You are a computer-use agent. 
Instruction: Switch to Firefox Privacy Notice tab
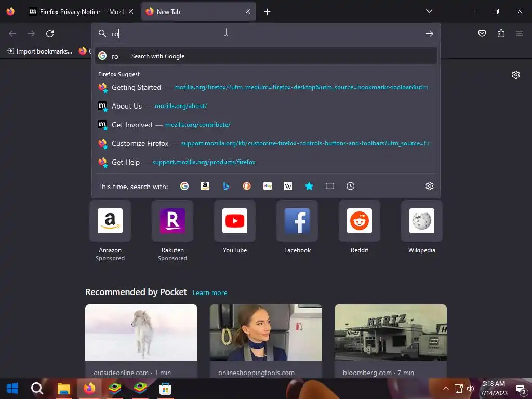pos(81,11)
